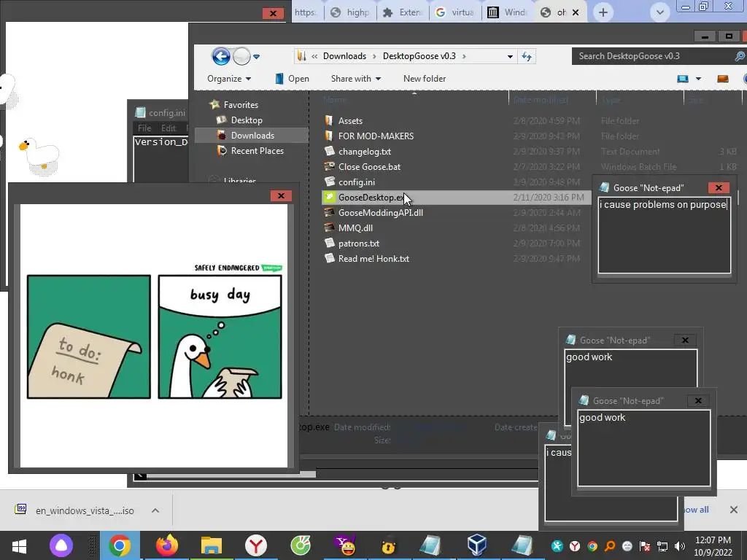Image resolution: width=747 pixels, height=560 pixels.
Task: Open Yandex Browser from the taskbar
Action: (x=256, y=545)
